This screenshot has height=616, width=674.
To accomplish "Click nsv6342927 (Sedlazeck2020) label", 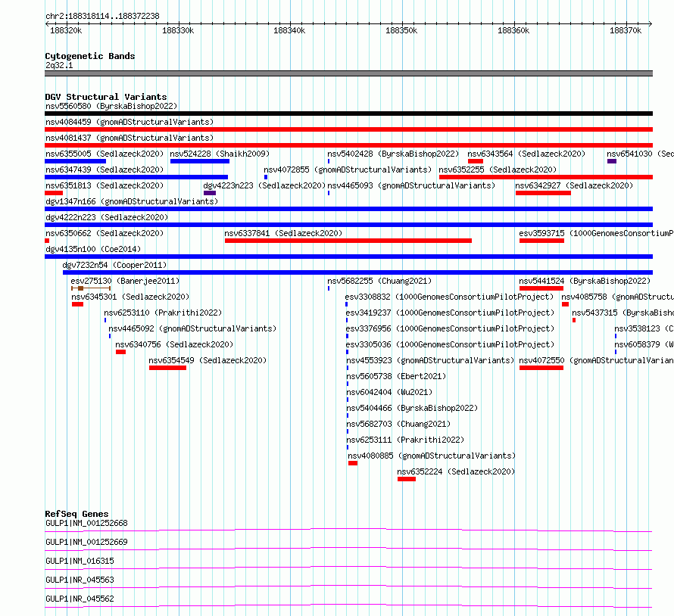I will (574, 185).
